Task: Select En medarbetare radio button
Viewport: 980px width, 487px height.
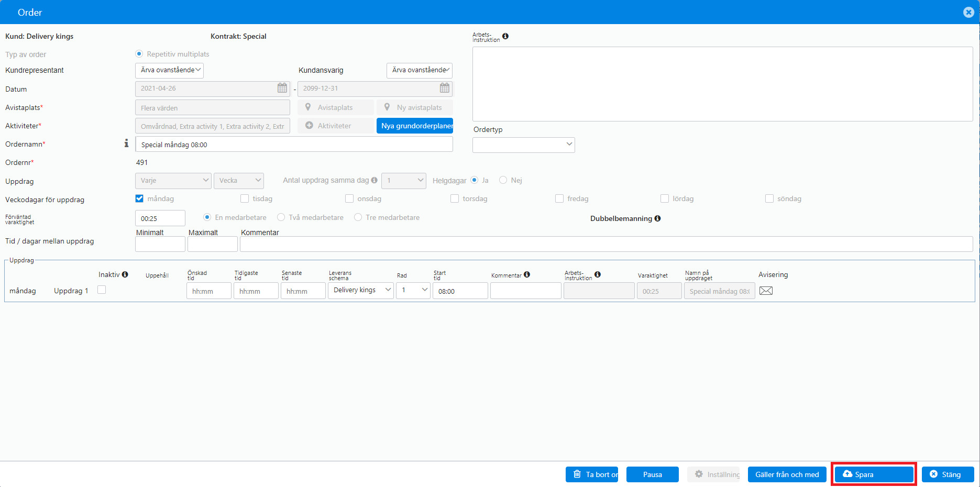Action: [x=207, y=217]
